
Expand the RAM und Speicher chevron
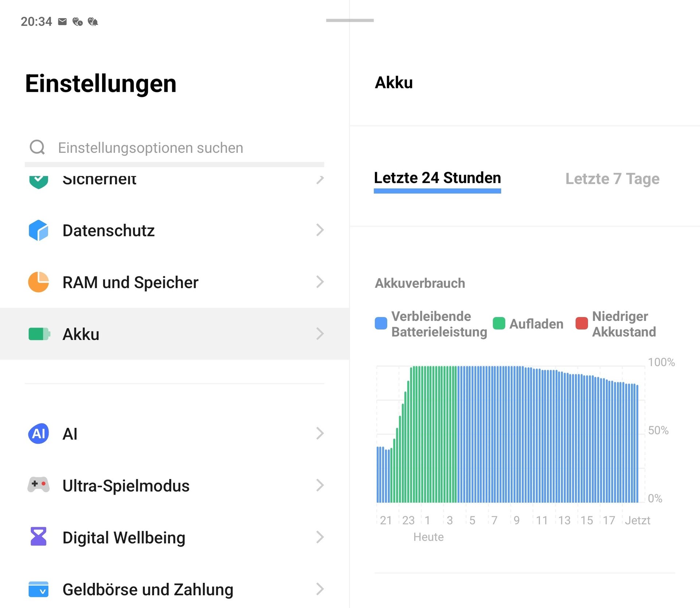320,282
